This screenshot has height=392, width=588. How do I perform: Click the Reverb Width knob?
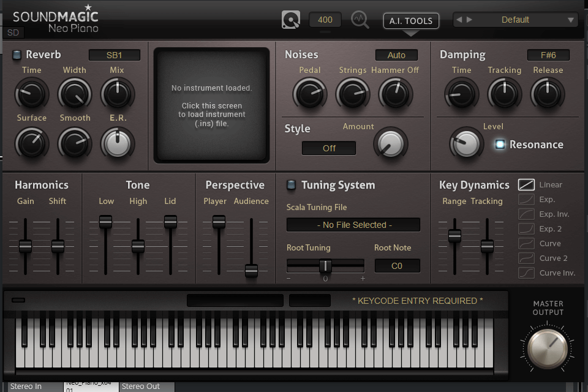pyautogui.click(x=75, y=94)
